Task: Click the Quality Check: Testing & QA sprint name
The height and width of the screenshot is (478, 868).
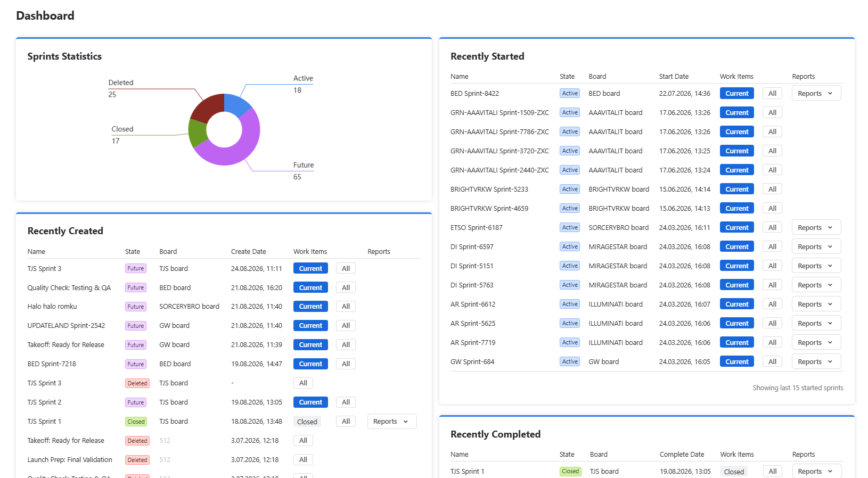Action: coord(69,287)
